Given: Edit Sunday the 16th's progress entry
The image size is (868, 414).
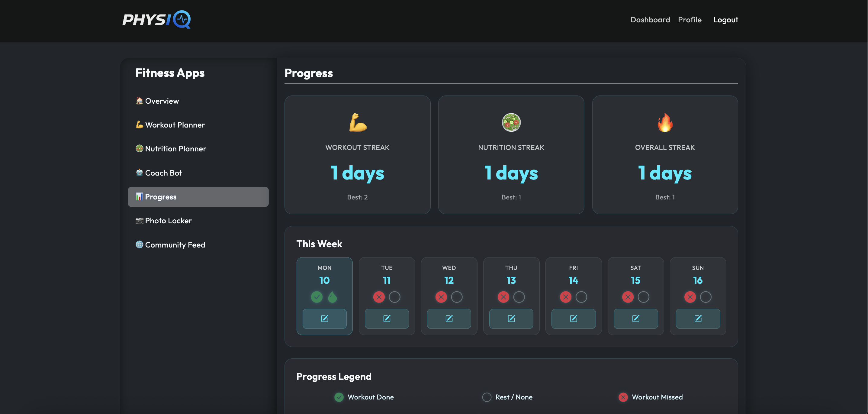Looking at the screenshot, I should tap(698, 319).
